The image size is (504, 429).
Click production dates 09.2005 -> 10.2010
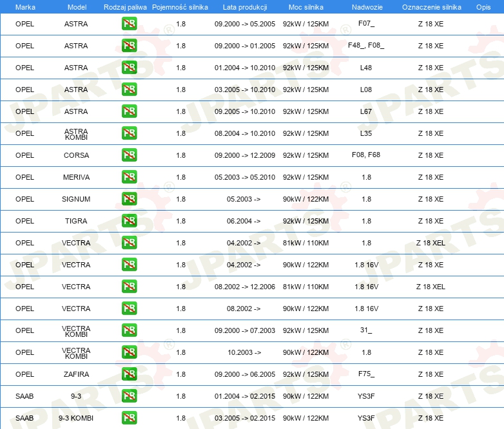[x=245, y=111]
